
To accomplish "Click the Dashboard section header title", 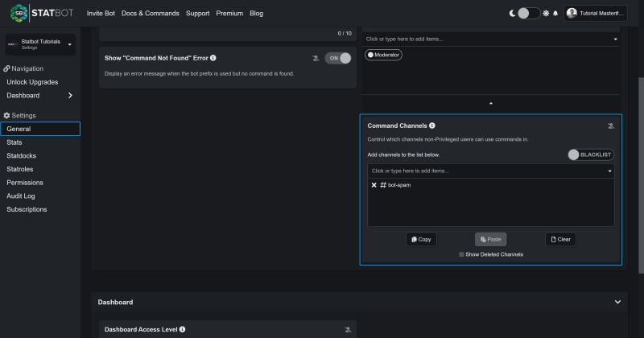I will point(115,303).
